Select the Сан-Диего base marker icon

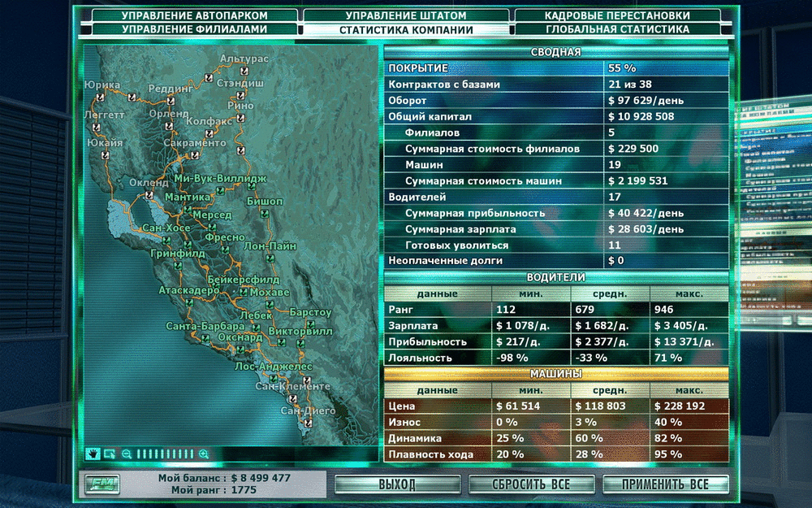pyautogui.click(x=309, y=423)
